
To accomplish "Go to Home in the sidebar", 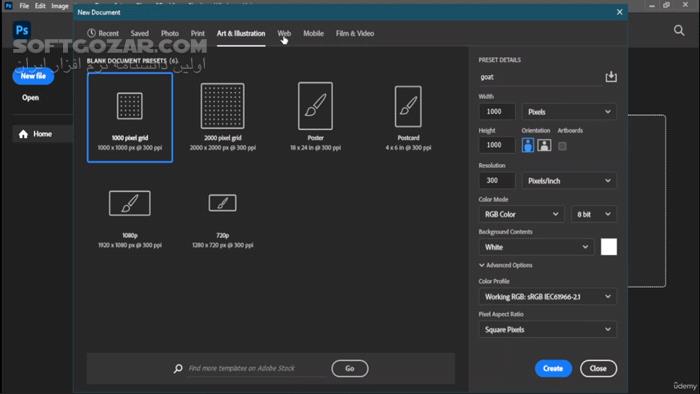I will pos(43,134).
